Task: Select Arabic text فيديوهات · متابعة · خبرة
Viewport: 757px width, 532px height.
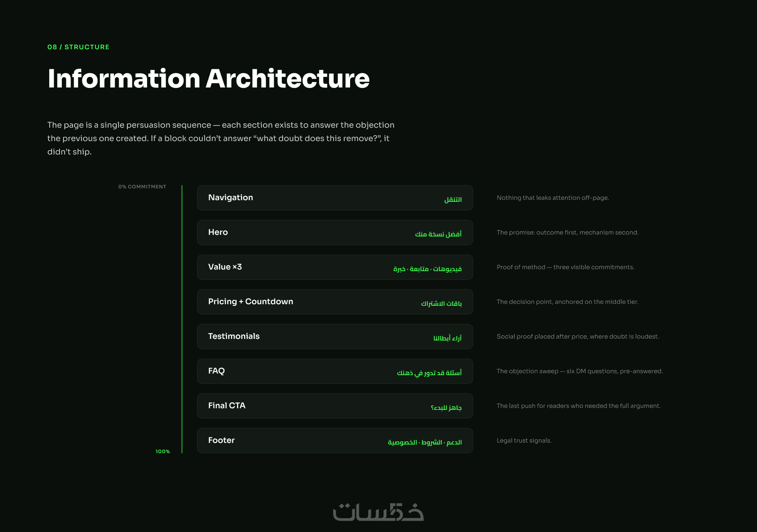Action: 427,269
